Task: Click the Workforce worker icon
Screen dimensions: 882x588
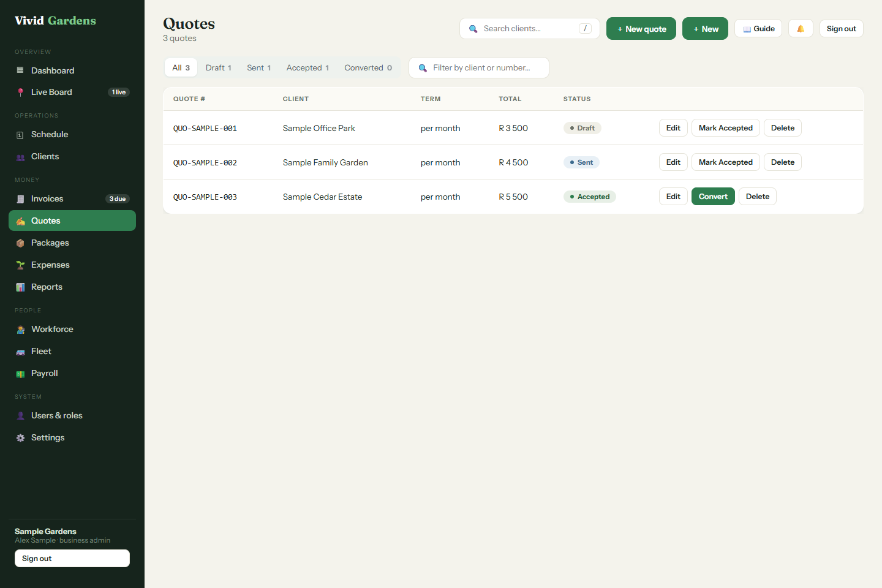Action: pyautogui.click(x=20, y=330)
